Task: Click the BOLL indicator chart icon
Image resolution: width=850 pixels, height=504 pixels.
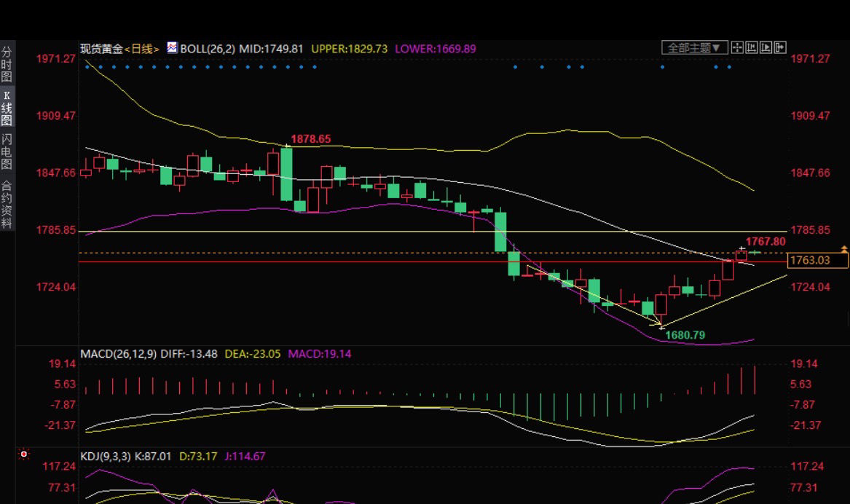Action: 172,47
